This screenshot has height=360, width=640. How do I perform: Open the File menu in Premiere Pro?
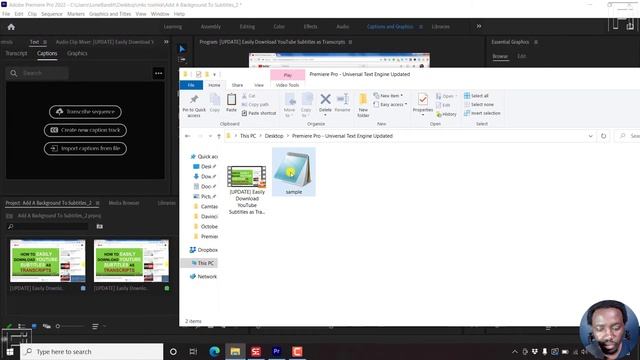click(x=6, y=14)
